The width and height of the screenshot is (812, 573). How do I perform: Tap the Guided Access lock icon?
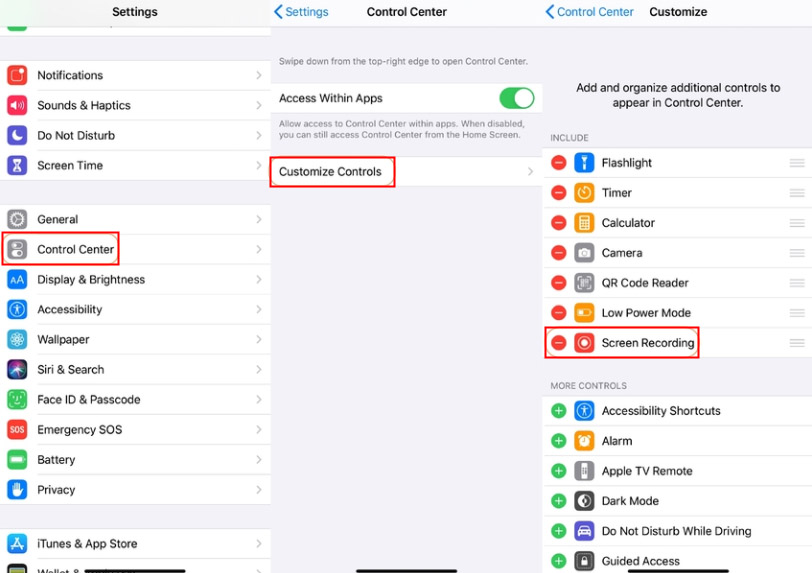click(584, 561)
